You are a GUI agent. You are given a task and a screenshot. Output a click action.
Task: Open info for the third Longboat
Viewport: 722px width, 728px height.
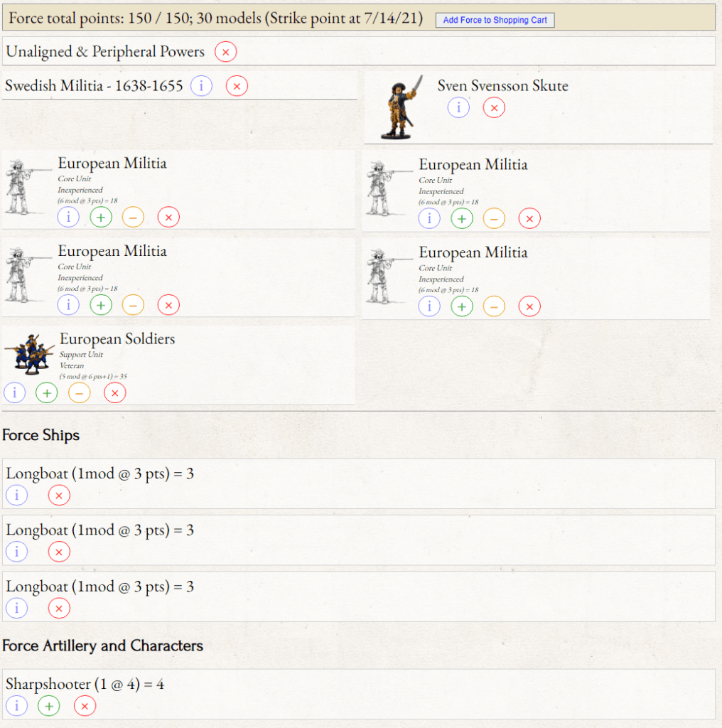coord(16,608)
